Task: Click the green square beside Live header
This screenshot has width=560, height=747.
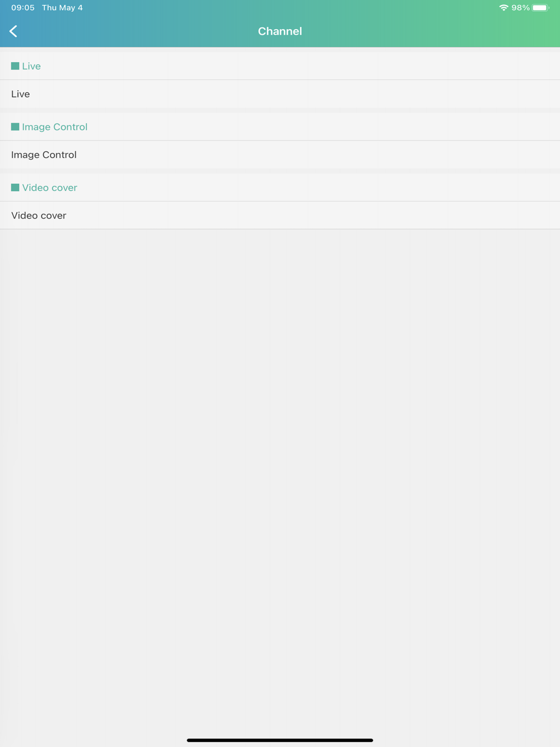Action: point(15,66)
